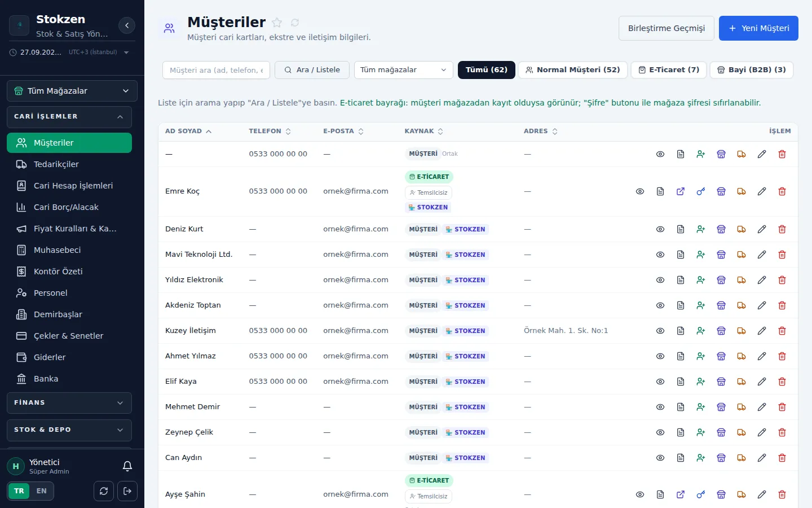812x508 pixels.
Task: Delete the Elif Kaya customer
Action: tap(782, 382)
